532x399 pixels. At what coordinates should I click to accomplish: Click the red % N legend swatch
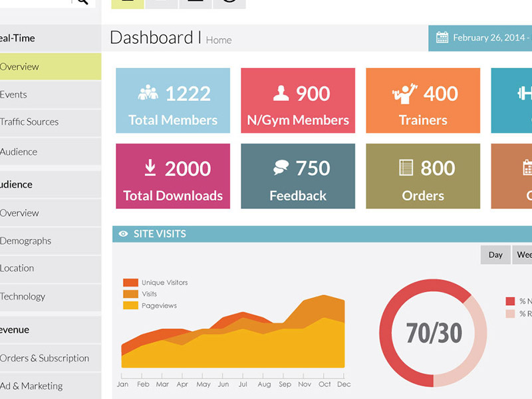(x=510, y=301)
